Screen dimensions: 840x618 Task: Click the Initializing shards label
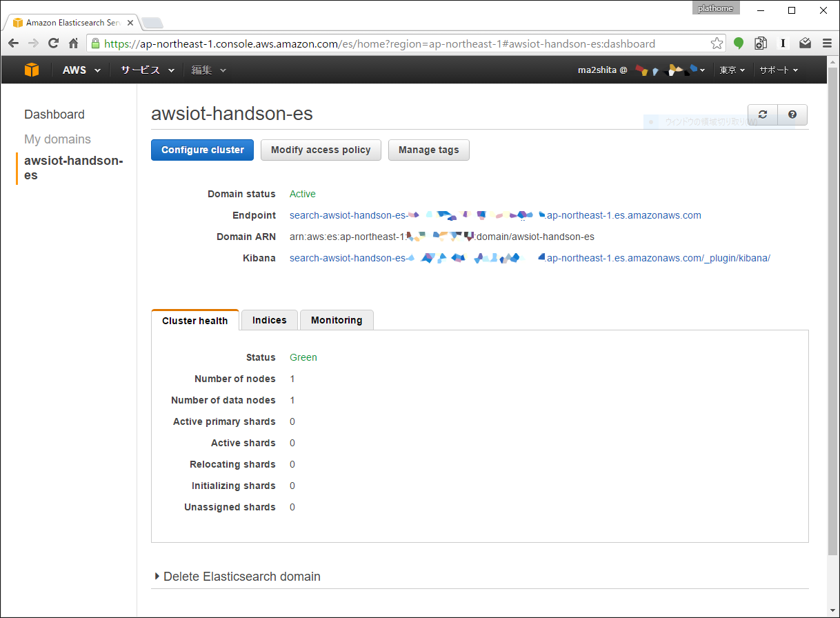(x=234, y=486)
